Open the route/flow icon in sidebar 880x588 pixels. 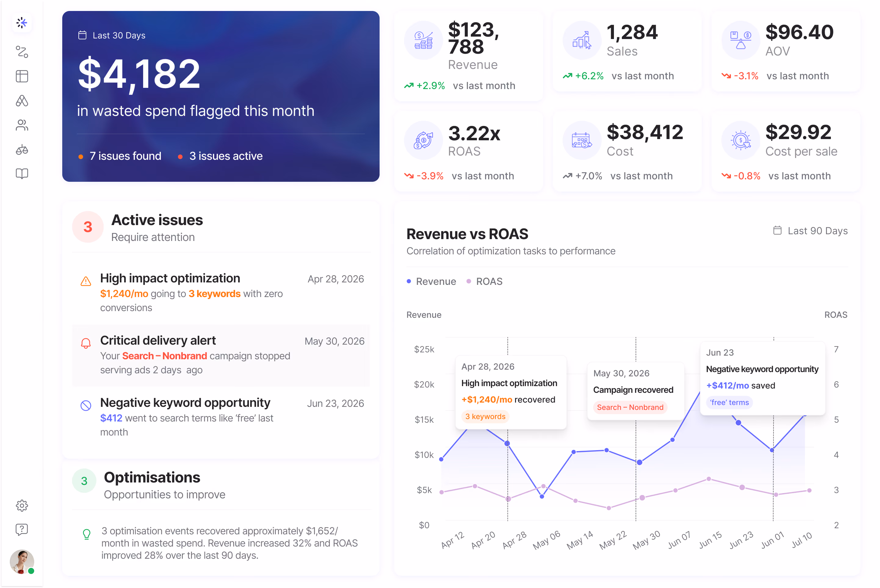(x=22, y=52)
